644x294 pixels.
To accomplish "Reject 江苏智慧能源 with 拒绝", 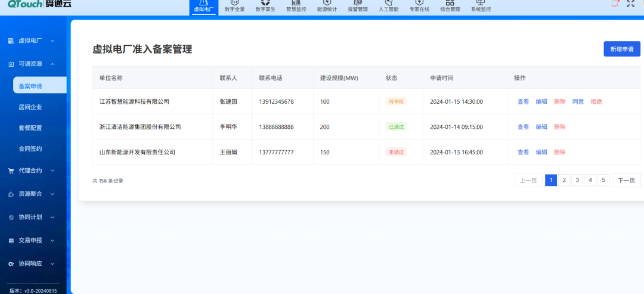I will coord(596,101).
